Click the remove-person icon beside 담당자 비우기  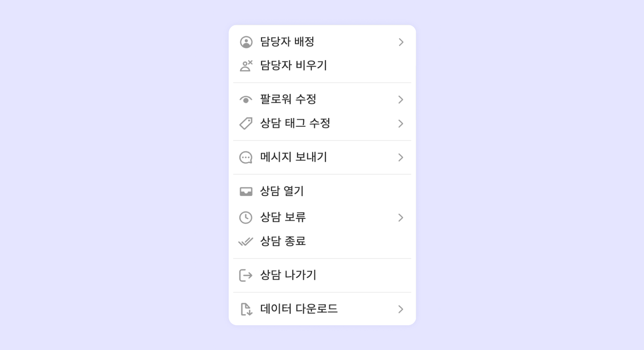point(246,66)
